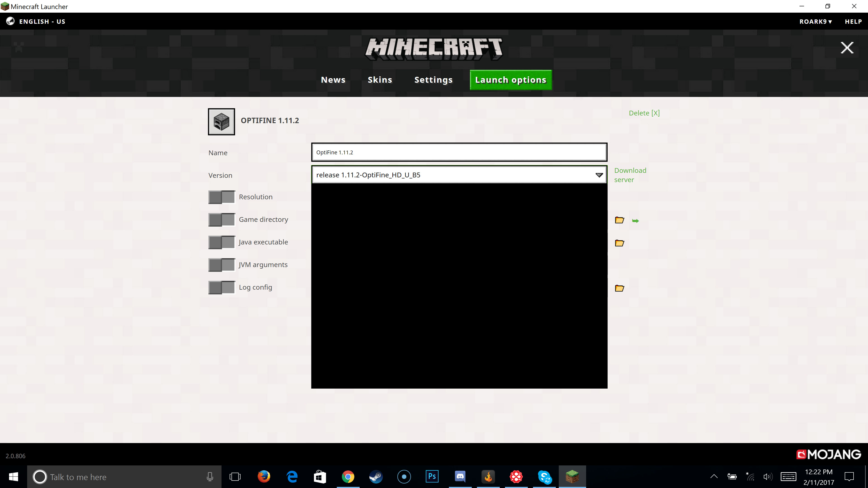Click the green go-to-folder arrow
Image resolution: width=868 pixels, height=488 pixels.
click(635, 221)
